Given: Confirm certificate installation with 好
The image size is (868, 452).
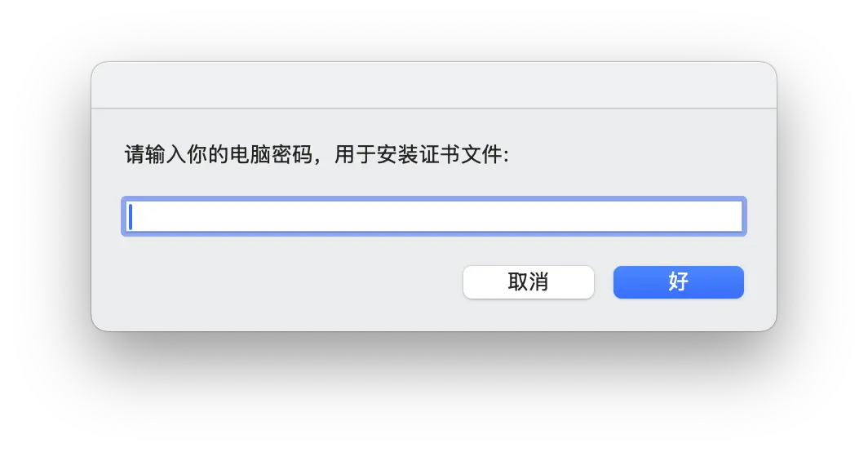Looking at the screenshot, I should 678,282.
